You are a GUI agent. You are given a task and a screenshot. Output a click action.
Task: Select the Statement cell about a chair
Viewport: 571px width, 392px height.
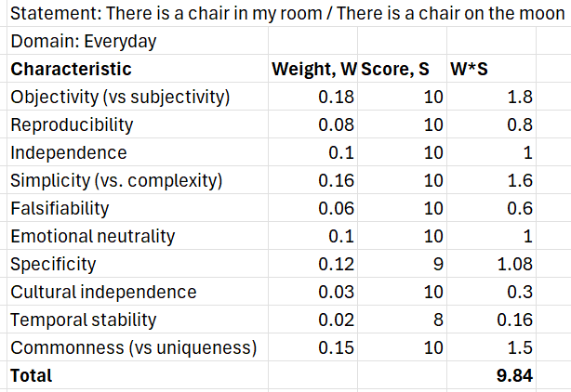pyautogui.click(x=287, y=13)
